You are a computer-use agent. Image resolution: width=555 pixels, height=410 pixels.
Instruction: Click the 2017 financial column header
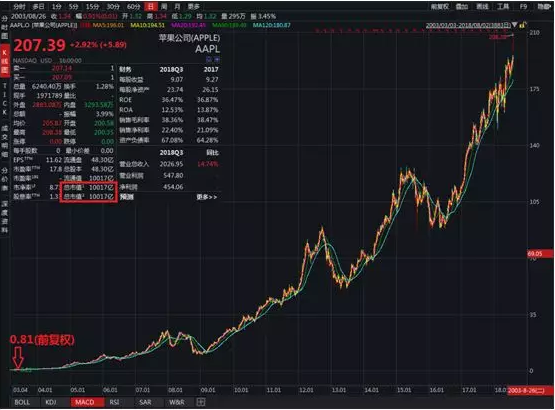pyautogui.click(x=211, y=69)
